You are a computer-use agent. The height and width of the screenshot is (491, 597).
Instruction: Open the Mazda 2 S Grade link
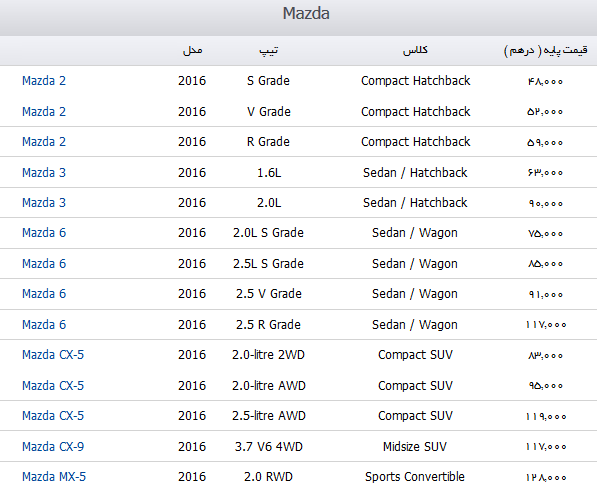click(44, 81)
